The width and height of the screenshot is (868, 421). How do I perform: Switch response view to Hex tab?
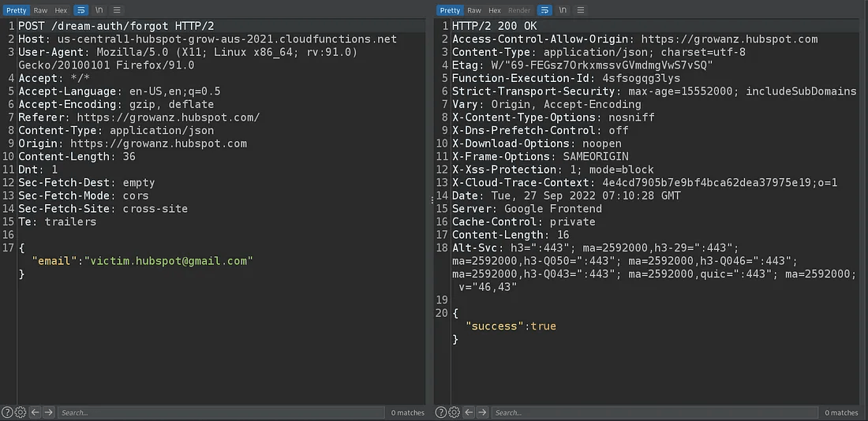(495, 10)
